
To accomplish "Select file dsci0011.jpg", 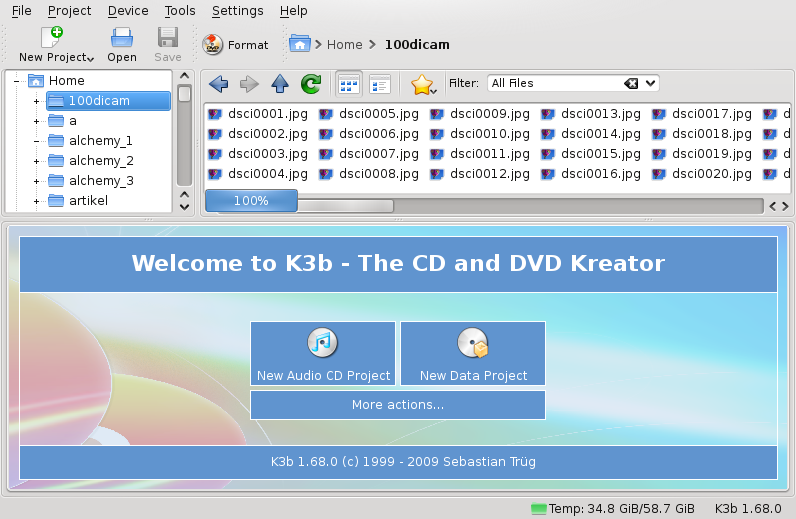I will click(x=490, y=154).
